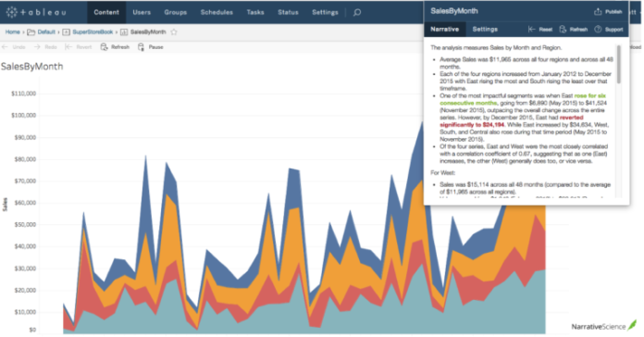Click the Tableau logo
Viewport: 644px width, 337px height.
(36, 12)
